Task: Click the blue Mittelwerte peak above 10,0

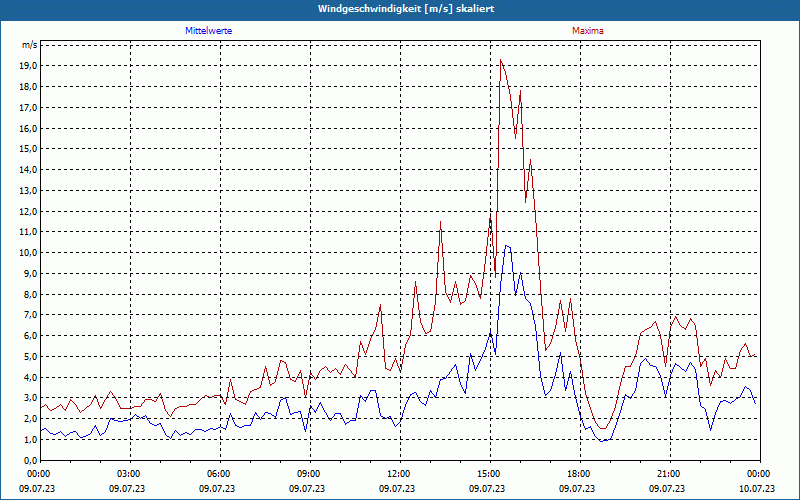Action: (507, 246)
